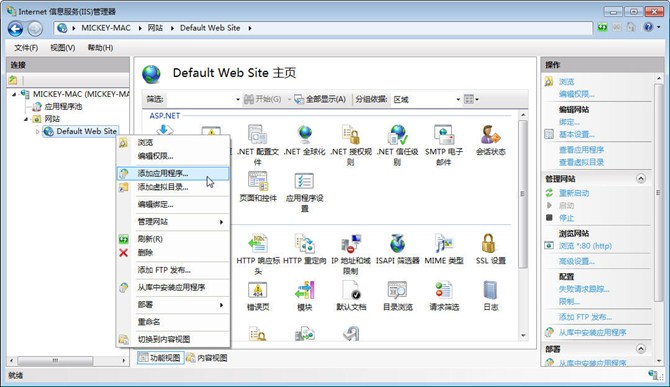This screenshot has width=670, height=387.
Task: Open the 筛选 filter dropdown arrow
Action: [x=238, y=100]
